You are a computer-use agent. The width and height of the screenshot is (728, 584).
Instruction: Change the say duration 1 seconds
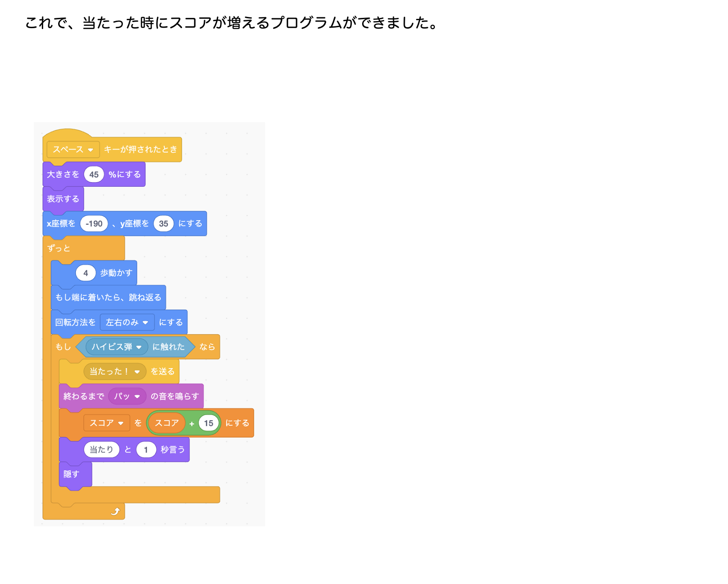click(146, 450)
